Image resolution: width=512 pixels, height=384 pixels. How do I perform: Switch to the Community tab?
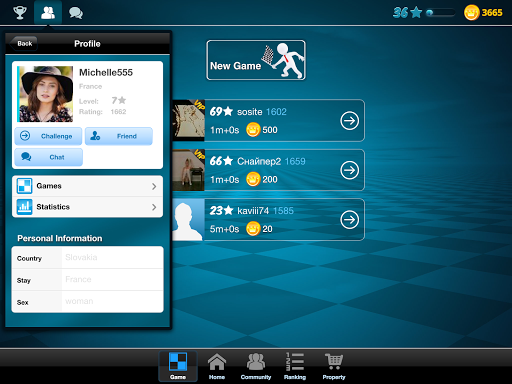(x=256, y=366)
